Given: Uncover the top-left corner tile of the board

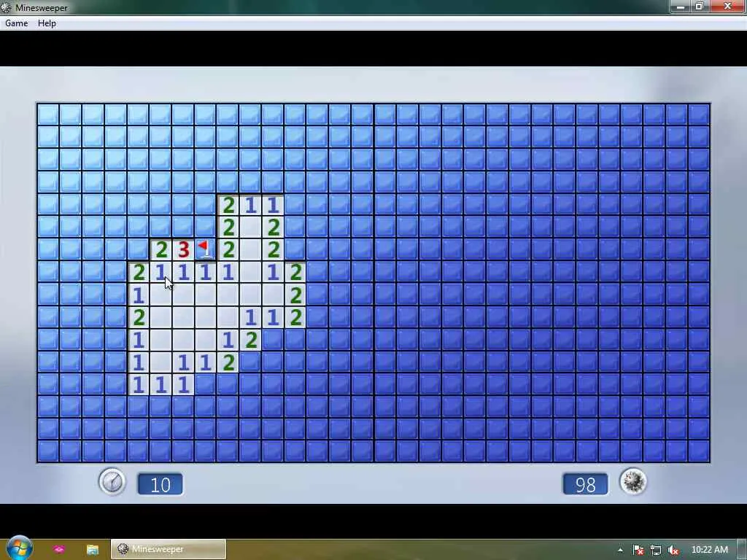Looking at the screenshot, I should [x=48, y=114].
